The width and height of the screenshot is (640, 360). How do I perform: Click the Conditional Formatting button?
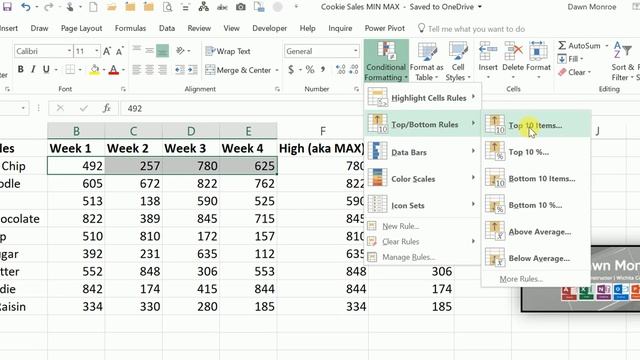[x=386, y=61]
